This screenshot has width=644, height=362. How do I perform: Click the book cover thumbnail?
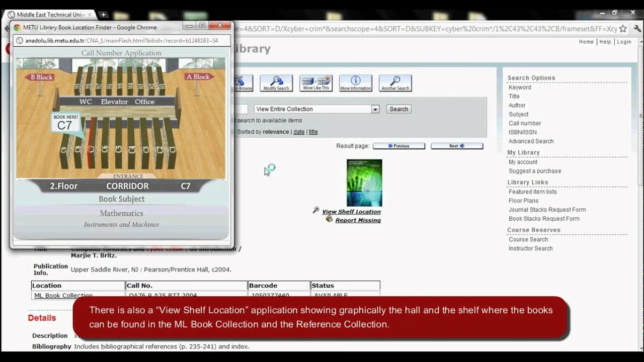[x=364, y=183]
